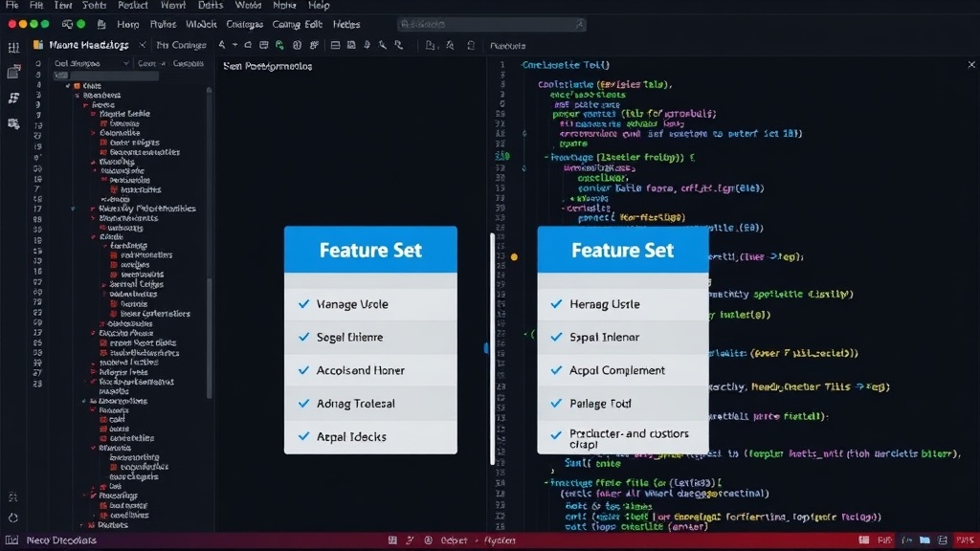980x551 pixels.
Task: Click the file explorer's vertical scrollbar
Action: pyautogui.click(x=209, y=244)
